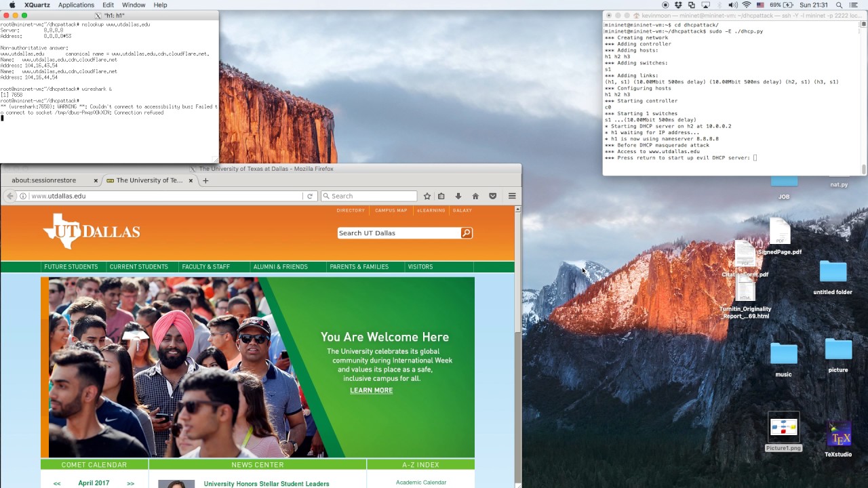Reload the current page in Firefox
This screenshot has width=868, height=488.
tap(310, 196)
